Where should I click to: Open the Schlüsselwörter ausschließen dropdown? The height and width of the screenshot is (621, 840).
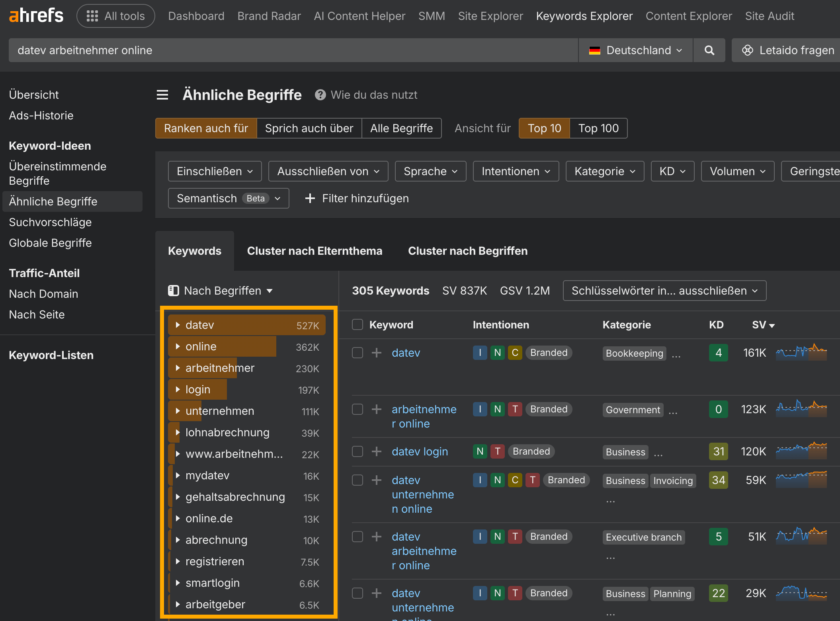(x=664, y=291)
